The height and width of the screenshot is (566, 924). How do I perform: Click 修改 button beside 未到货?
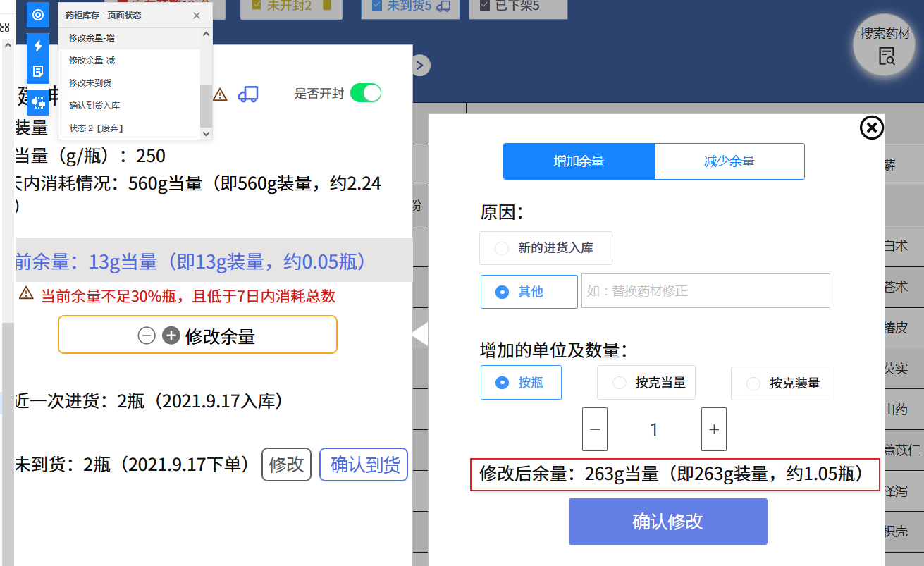[x=286, y=465]
